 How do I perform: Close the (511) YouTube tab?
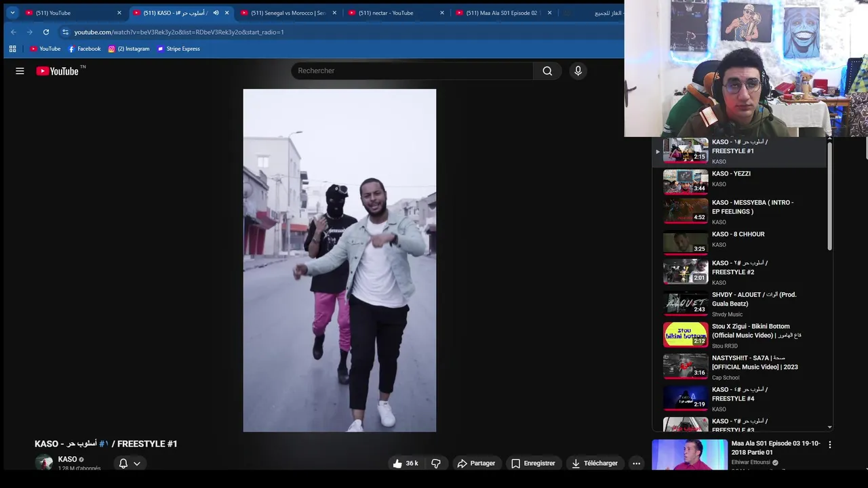click(x=119, y=13)
